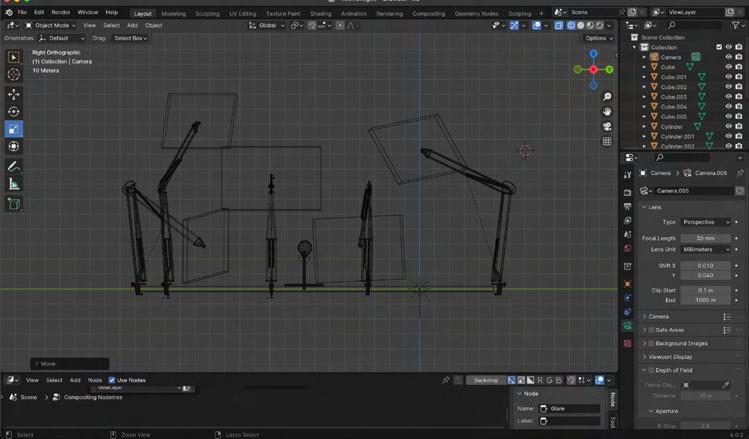Open the lens Type Perspective dropdown

[706, 222]
